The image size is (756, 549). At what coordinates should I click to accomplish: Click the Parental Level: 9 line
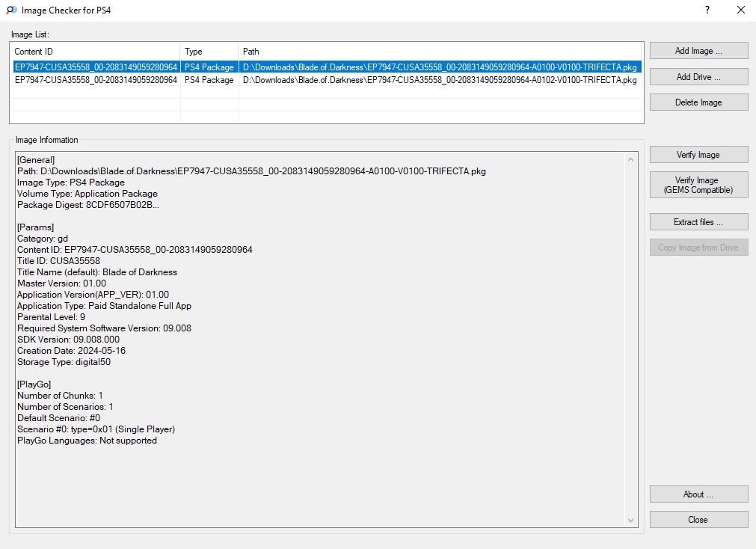(x=52, y=317)
